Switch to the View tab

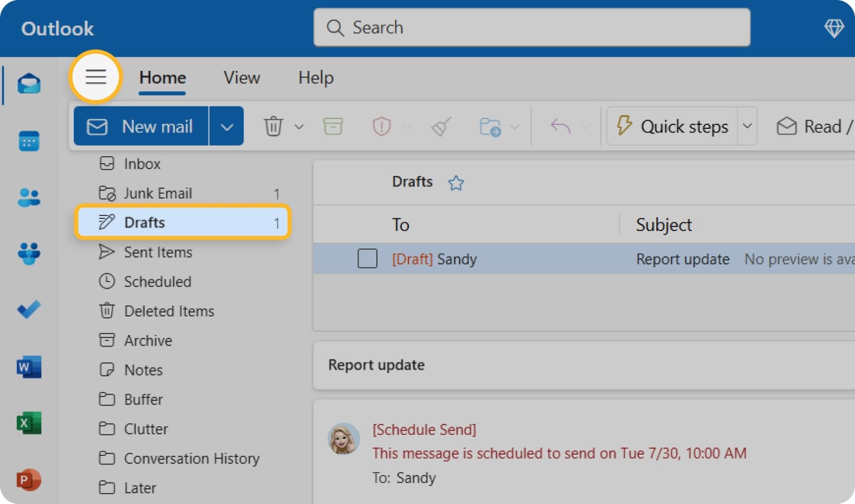tap(242, 78)
